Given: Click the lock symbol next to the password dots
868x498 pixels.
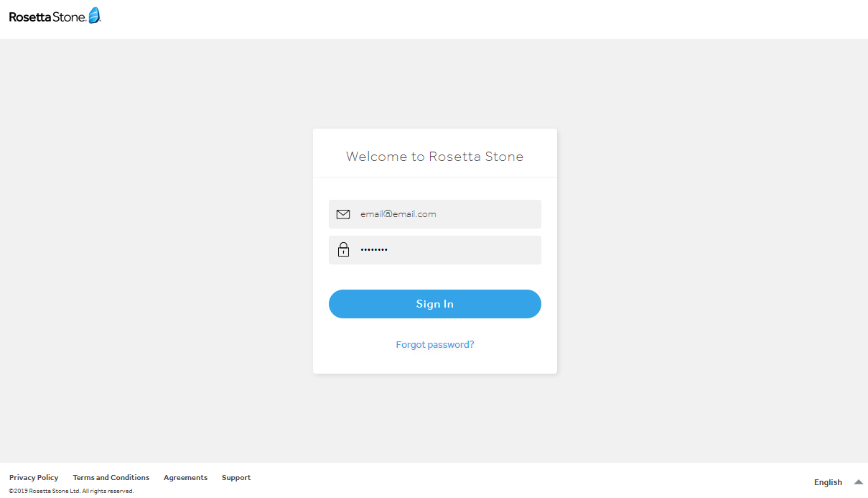Looking at the screenshot, I should (343, 249).
